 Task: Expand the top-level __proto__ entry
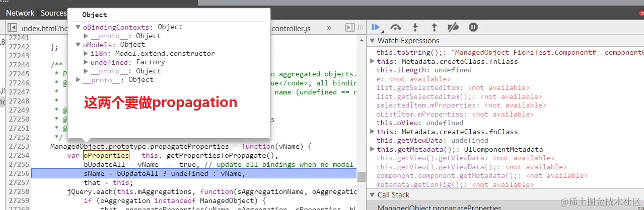(79, 79)
